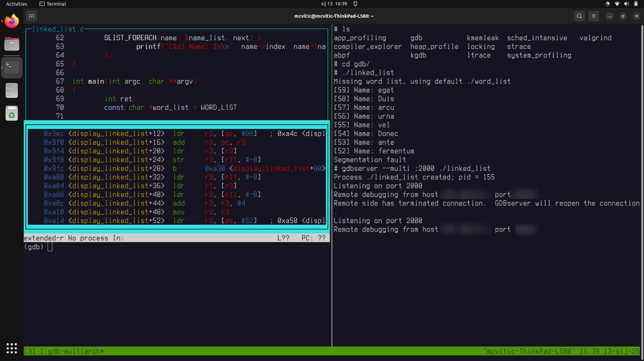
Task: Click the 0xa10 mov r2, r3 line
Action: click(x=136, y=212)
